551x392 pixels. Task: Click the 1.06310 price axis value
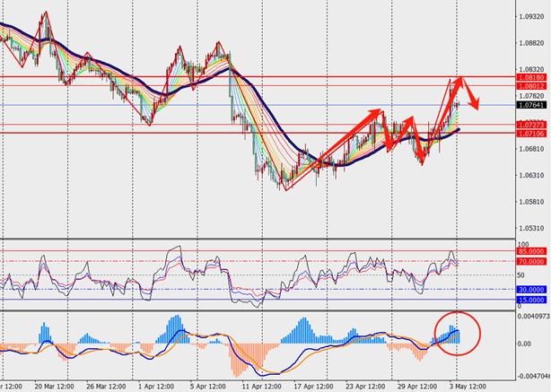coord(531,175)
